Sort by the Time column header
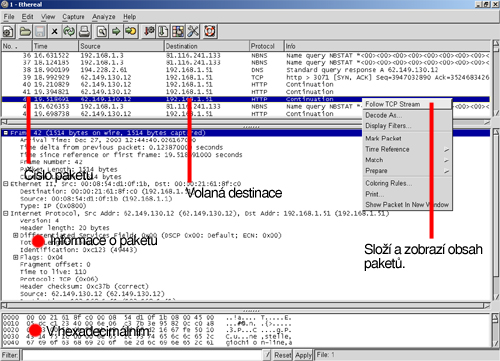The image size is (500, 361). pos(55,46)
